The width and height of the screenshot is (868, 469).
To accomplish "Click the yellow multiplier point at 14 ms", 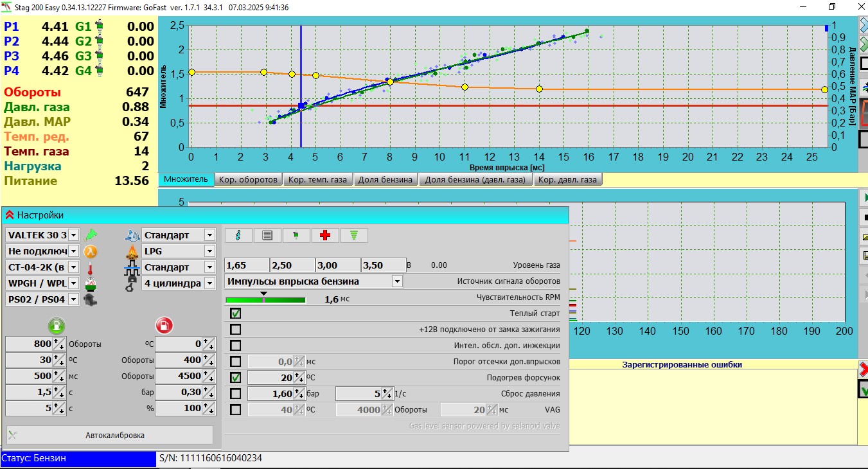I will click(x=539, y=89).
